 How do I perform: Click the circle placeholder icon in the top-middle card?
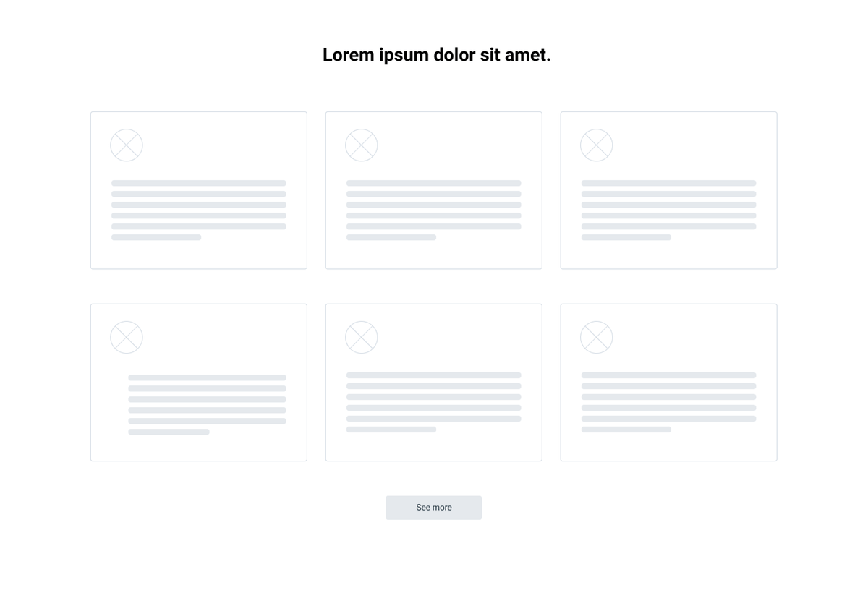[x=362, y=145]
